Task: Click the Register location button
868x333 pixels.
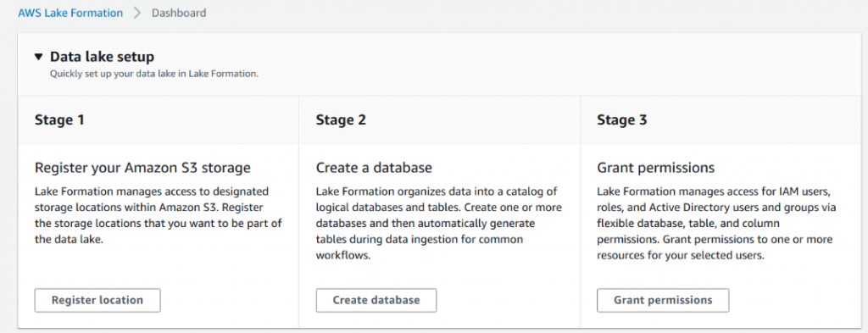Action: pos(97,300)
